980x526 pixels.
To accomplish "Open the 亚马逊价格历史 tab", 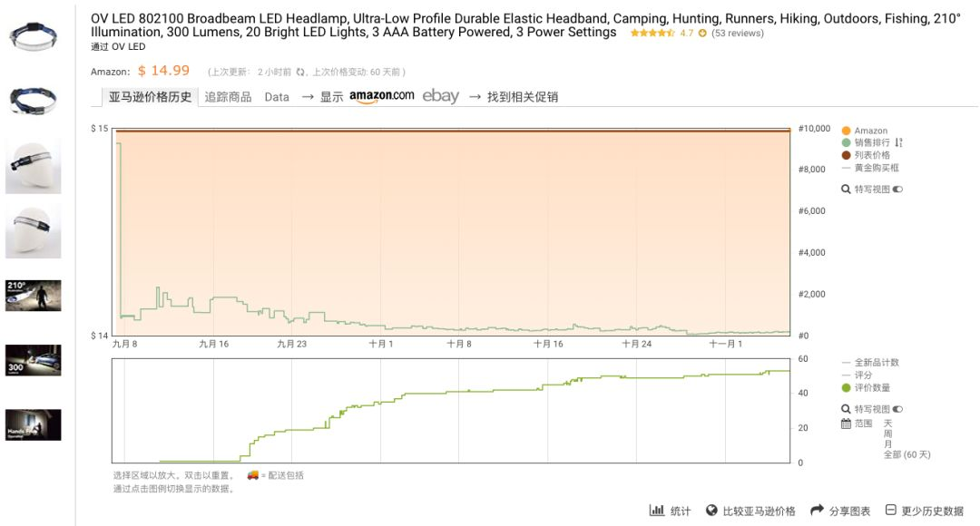I will click(150, 97).
